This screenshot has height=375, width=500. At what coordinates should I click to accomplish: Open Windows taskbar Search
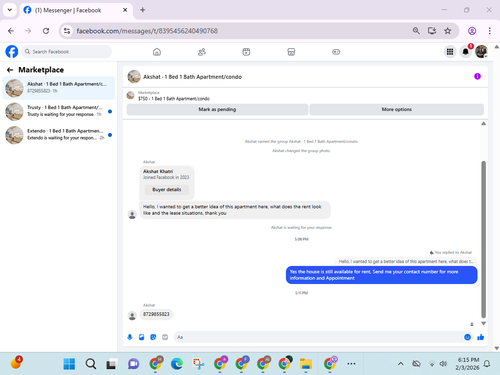click(90, 364)
